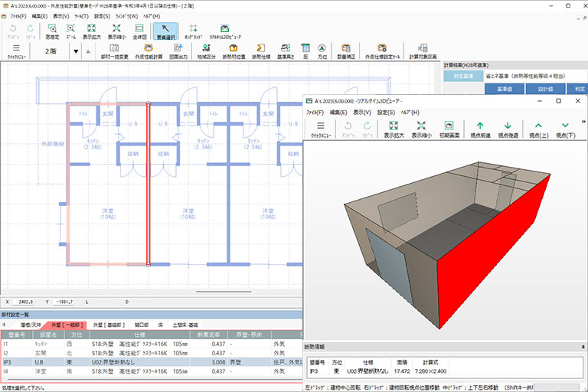Open クイックメニュー in the 3D viewer

pos(321,129)
